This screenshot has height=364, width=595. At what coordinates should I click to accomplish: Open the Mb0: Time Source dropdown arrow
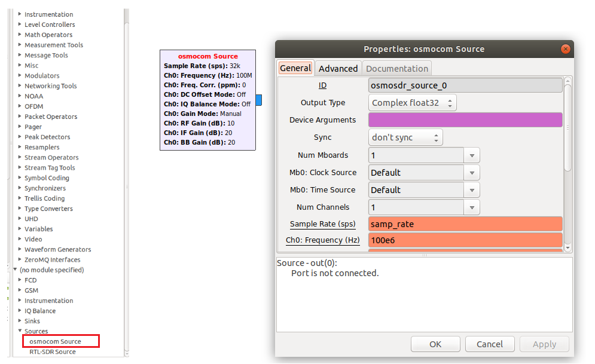[x=472, y=190]
